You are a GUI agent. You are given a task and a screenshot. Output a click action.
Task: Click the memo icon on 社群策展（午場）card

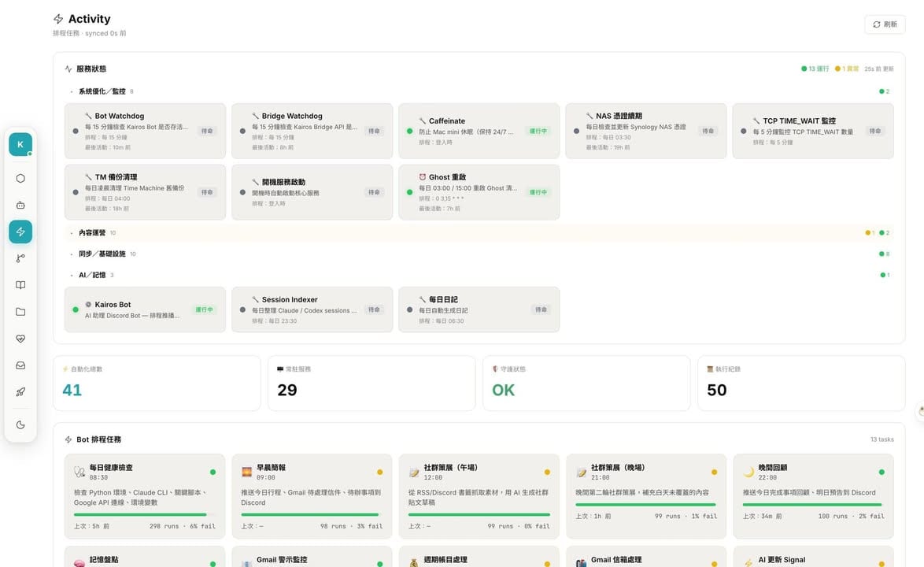point(414,472)
